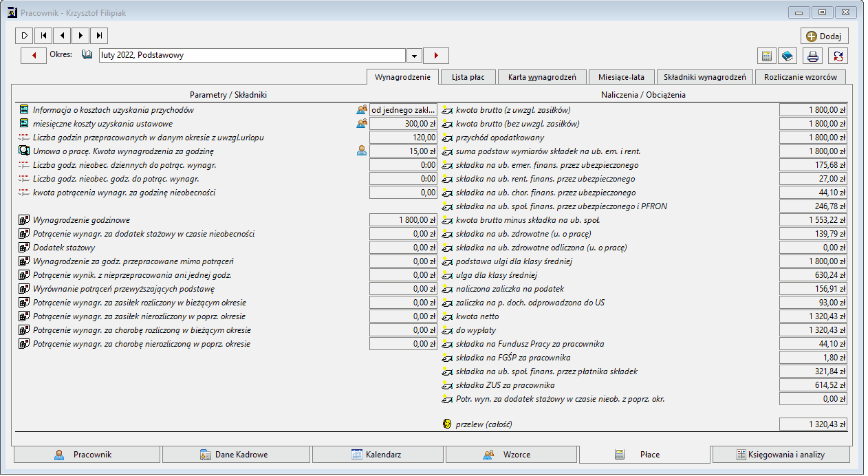Click the 'Naliczenia / Obciążenia' column header

(643, 94)
